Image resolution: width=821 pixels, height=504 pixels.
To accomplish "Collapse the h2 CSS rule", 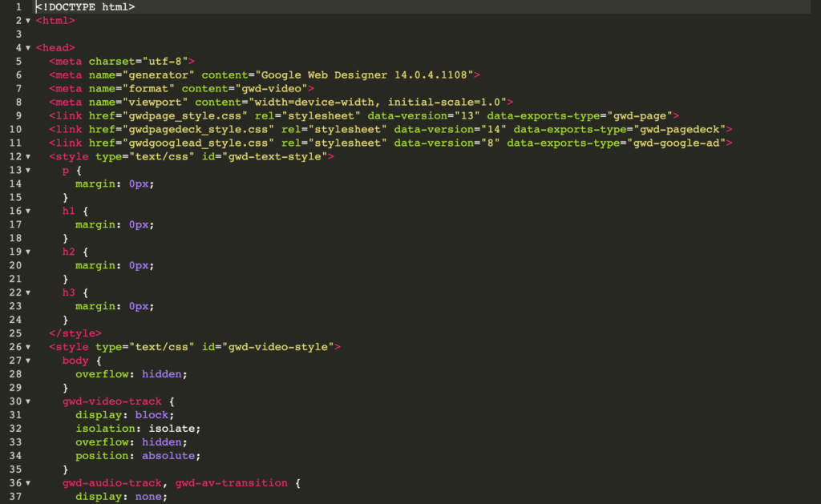I will [x=28, y=252].
